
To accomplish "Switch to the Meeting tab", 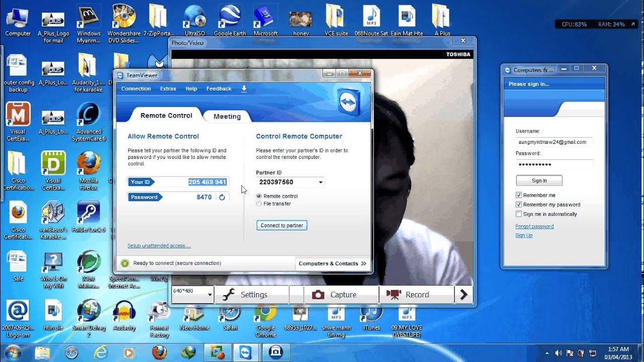I will click(227, 116).
